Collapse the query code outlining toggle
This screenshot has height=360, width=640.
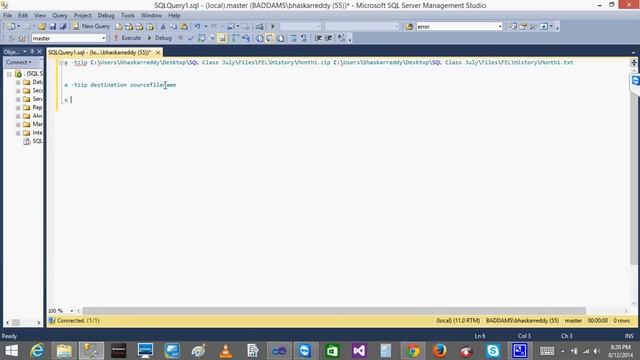tap(61, 62)
